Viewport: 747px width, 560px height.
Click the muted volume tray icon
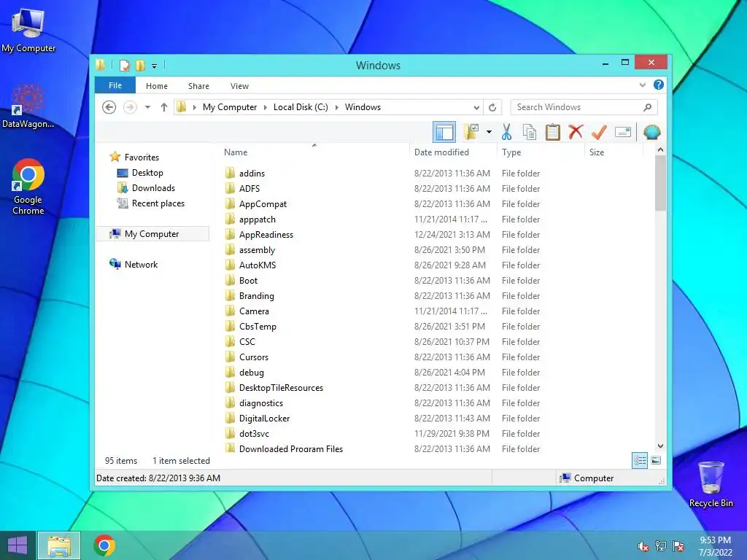tap(643, 546)
